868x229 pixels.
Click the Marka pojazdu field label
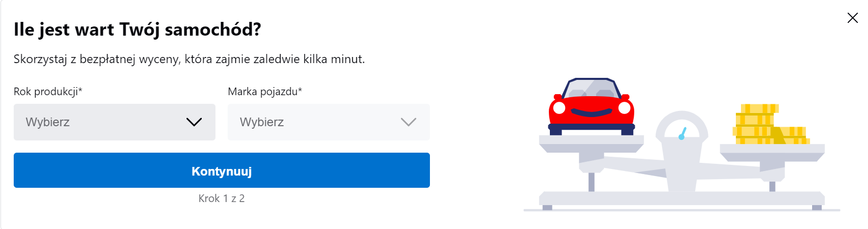click(265, 92)
